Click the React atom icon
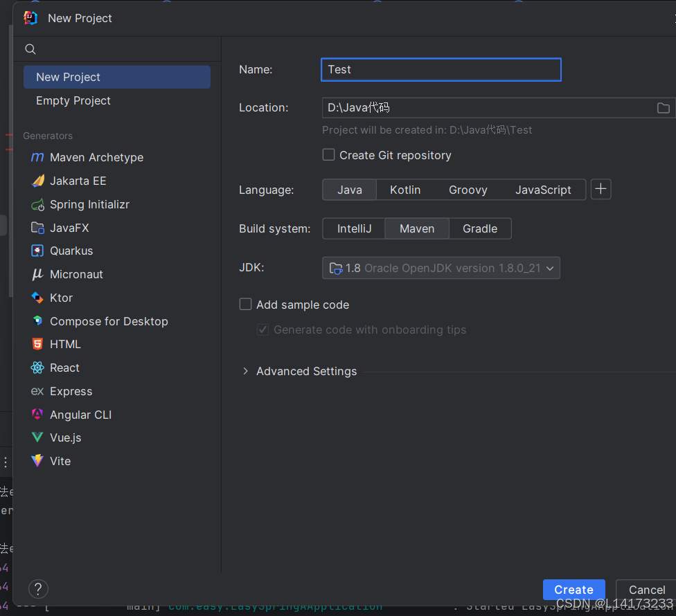676x616 pixels. pyautogui.click(x=37, y=368)
